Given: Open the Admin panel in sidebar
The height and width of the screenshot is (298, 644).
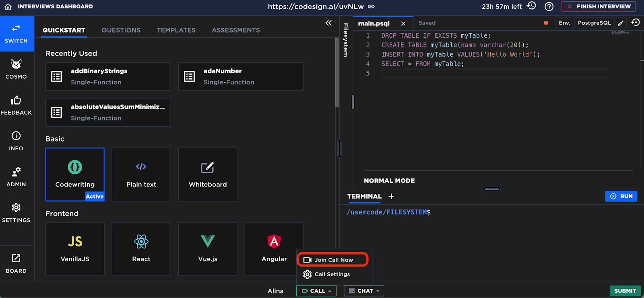Looking at the screenshot, I should (16, 177).
